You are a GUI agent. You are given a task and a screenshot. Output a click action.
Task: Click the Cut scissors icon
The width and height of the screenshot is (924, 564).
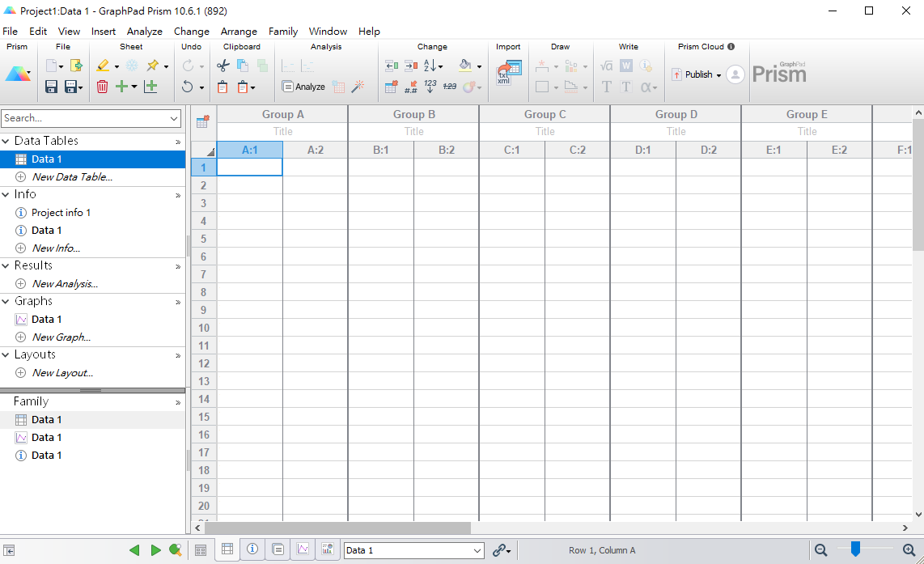pos(223,66)
